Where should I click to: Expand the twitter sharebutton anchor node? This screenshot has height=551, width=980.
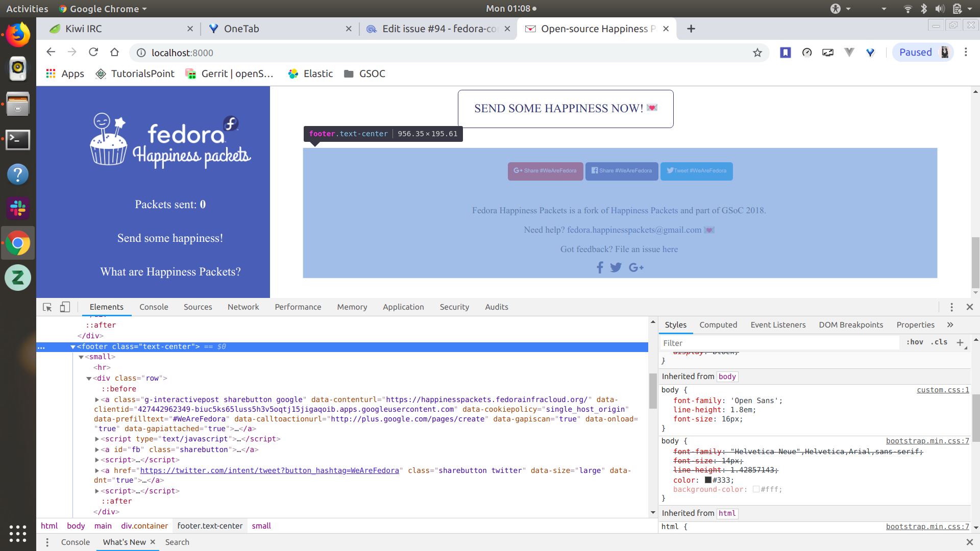click(x=97, y=471)
